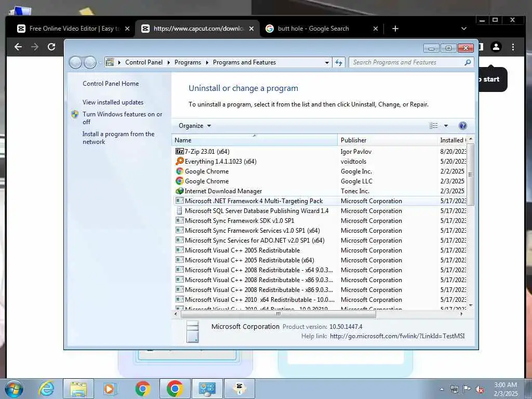
Task: Expand the arrow after Control Panel breadcrumb
Action: click(x=169, y=62)
